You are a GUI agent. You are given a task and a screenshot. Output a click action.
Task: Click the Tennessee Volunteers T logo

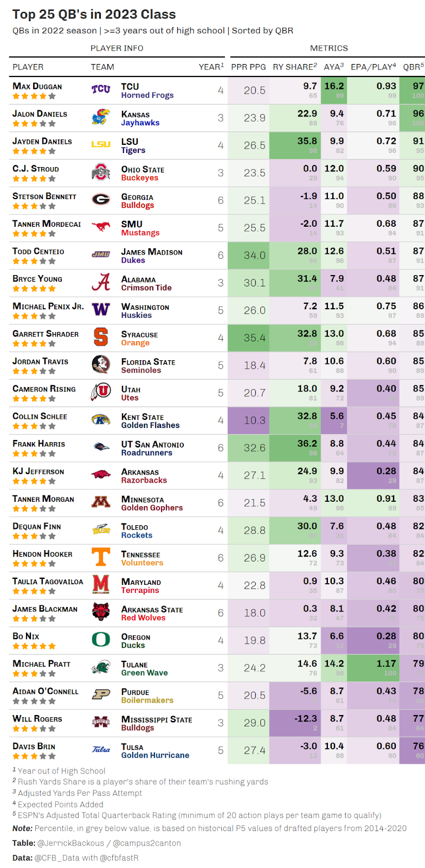pos(101,557)
